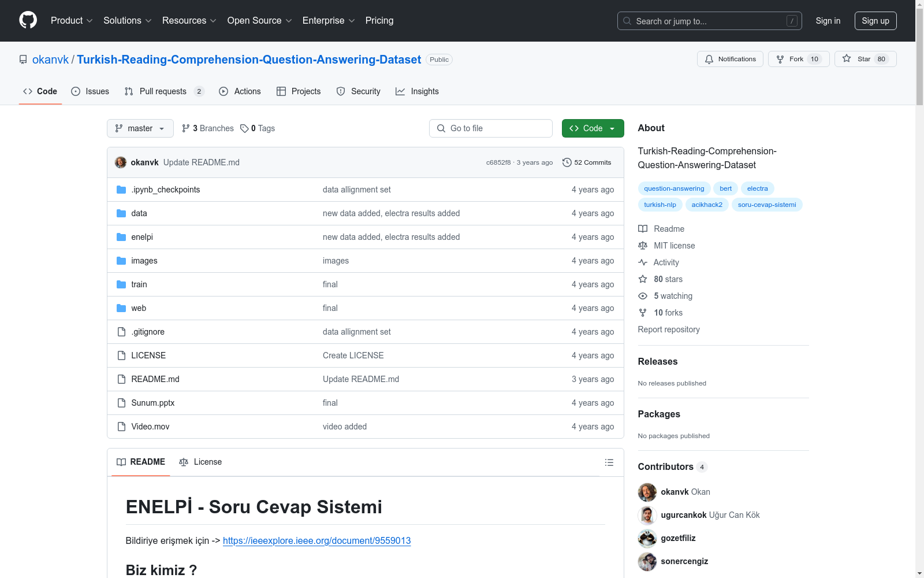
Task: Open the Enterprise dropdown
Action: (x=329, y=21)
